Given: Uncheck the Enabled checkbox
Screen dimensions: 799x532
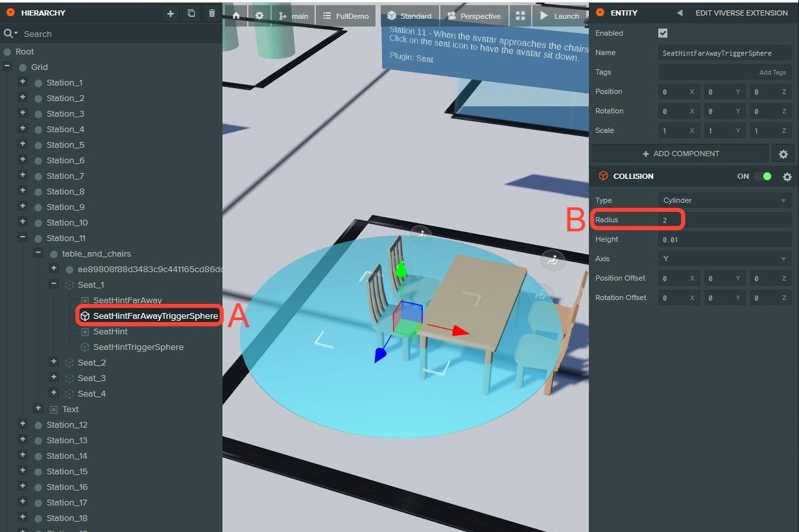Looking at the screenshot, I should (662, 33).
